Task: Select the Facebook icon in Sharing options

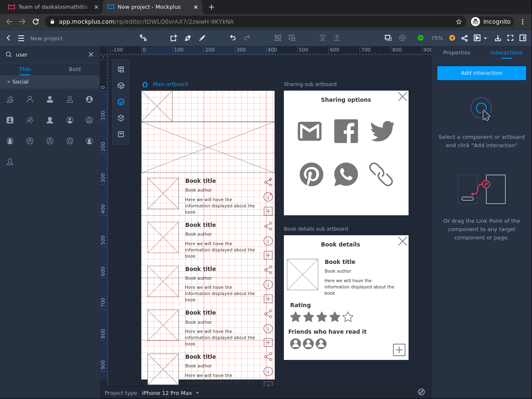Action: click(346, 131)
